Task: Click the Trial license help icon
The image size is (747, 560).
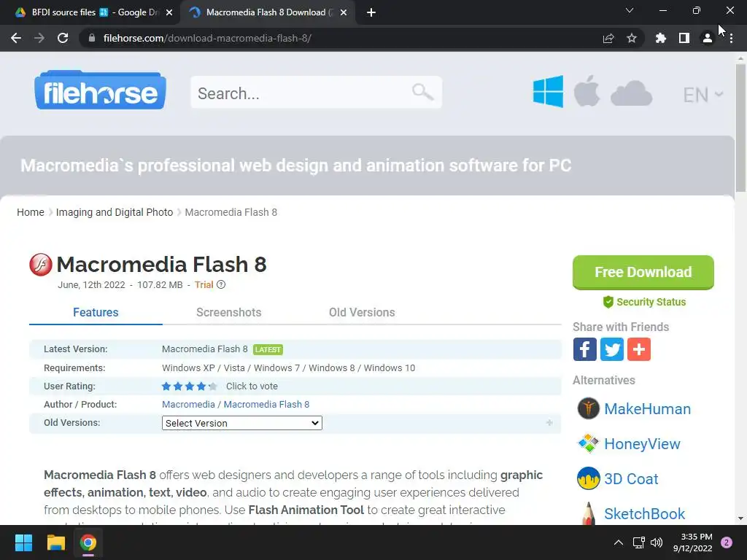Action: click(x=221, y=285)
